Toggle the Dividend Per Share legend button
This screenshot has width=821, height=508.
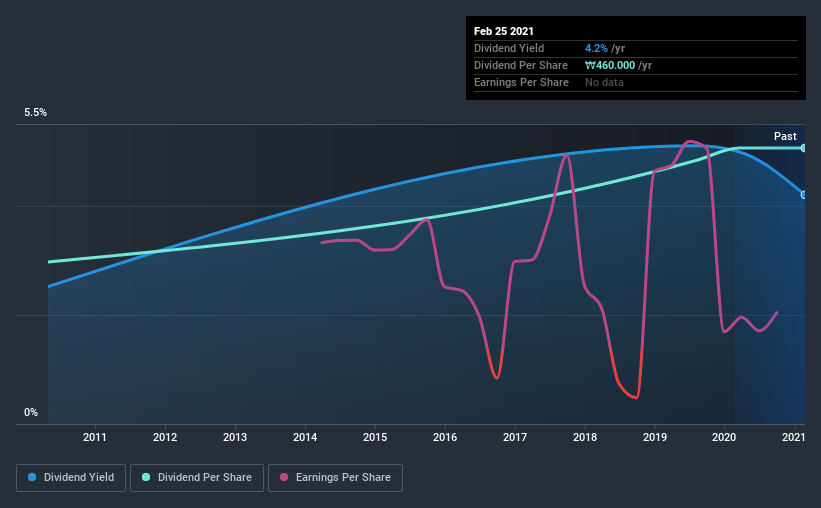197,478
